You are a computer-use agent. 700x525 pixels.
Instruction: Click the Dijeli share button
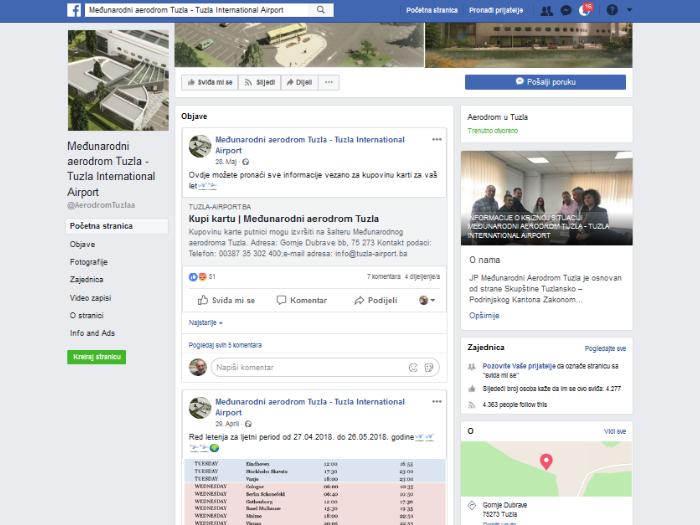click(x=299, y=82)
